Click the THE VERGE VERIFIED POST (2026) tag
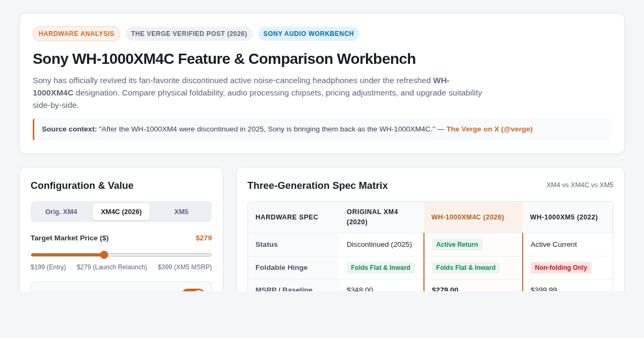This screenshot has width=644, height=338. pos(189,34)
